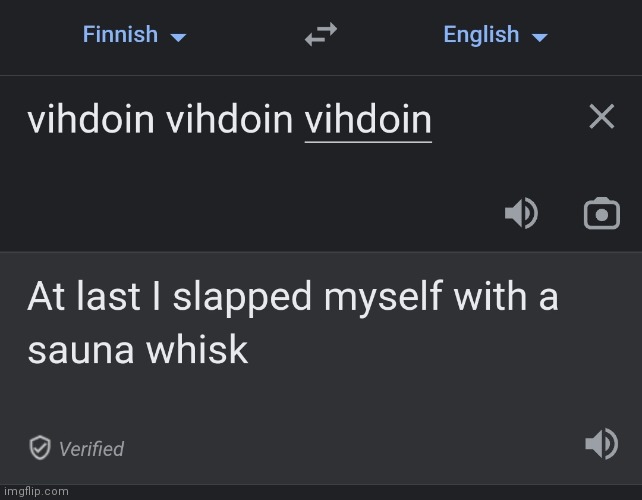Viewport: 642px width, 500px height.
Task: Click the Verified shield icon
Action: coord(40,448)
